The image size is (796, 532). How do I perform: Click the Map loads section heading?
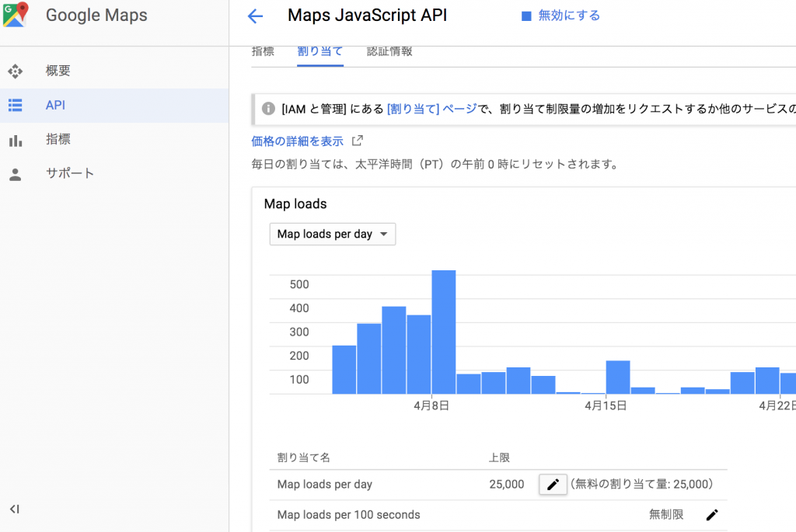tap(295, 204)
